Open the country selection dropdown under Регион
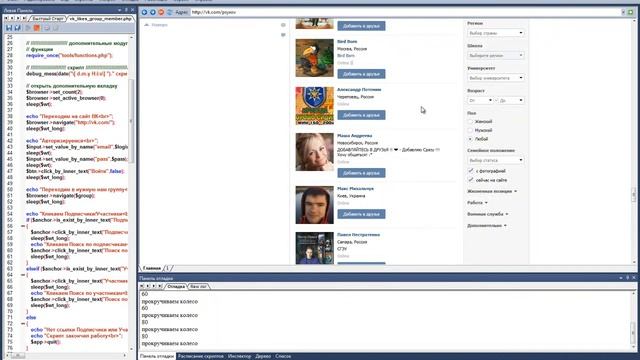The image size is (640, 360). pos(496,33)
